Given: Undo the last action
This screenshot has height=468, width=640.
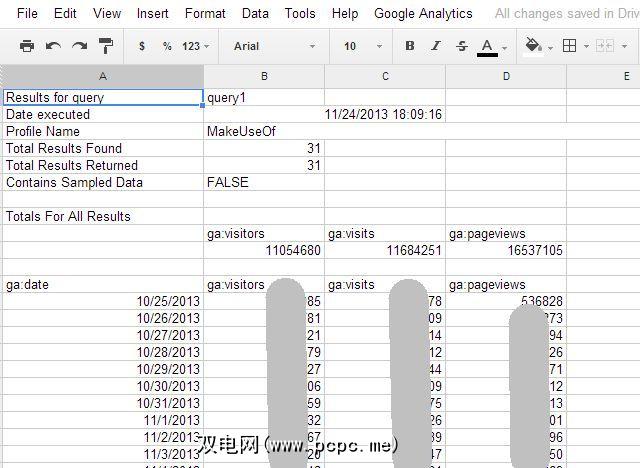Looking at the screenshot, I should coord(53,46).
